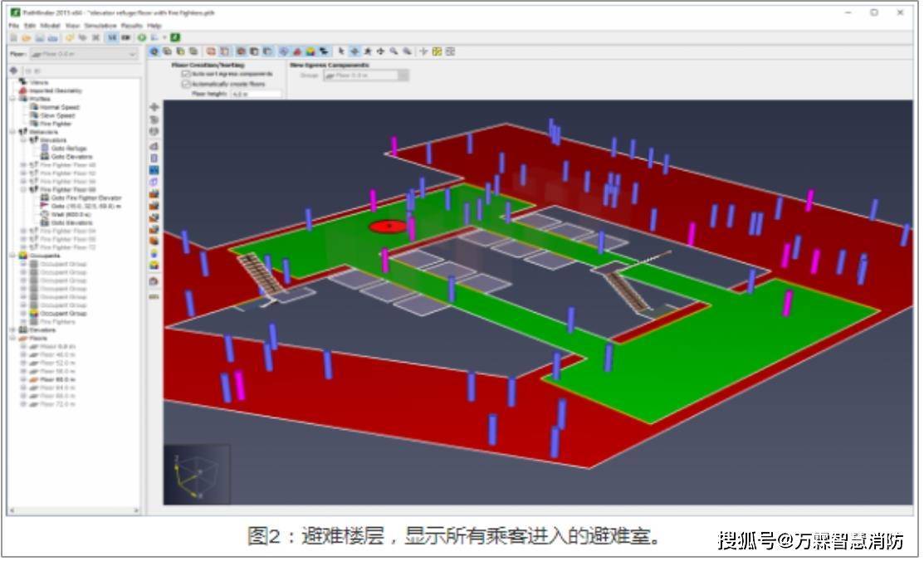
Task: Toggle Auto sort egress components checkbox
Action: coord(186,74)
